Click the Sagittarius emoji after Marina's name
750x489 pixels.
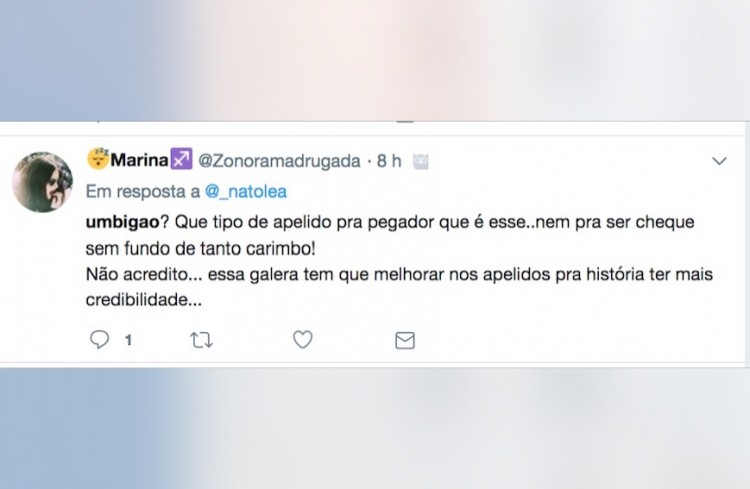[181, 160]
